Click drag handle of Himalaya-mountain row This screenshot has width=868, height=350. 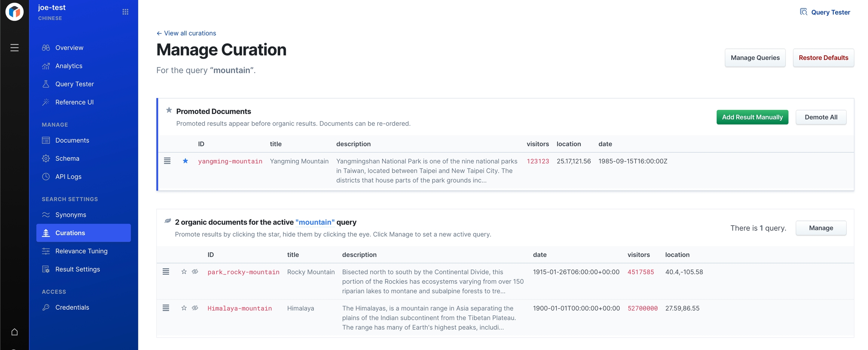point(166,308)
